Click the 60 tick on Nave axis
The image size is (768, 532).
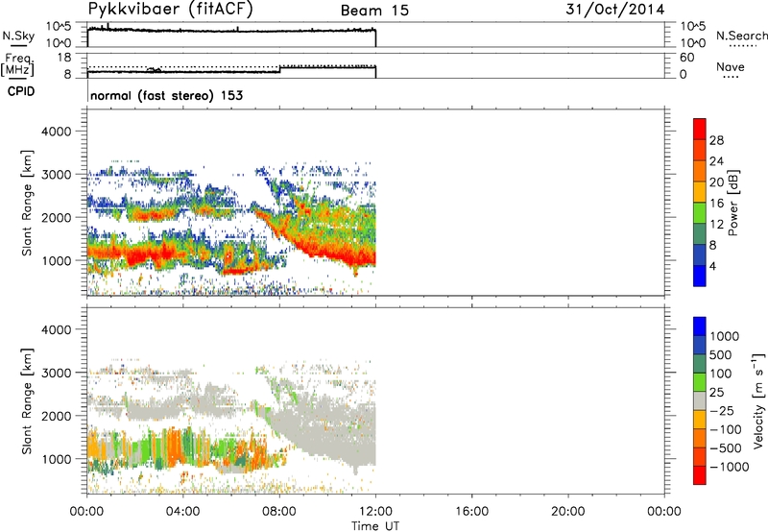click(x=686, y=58)
